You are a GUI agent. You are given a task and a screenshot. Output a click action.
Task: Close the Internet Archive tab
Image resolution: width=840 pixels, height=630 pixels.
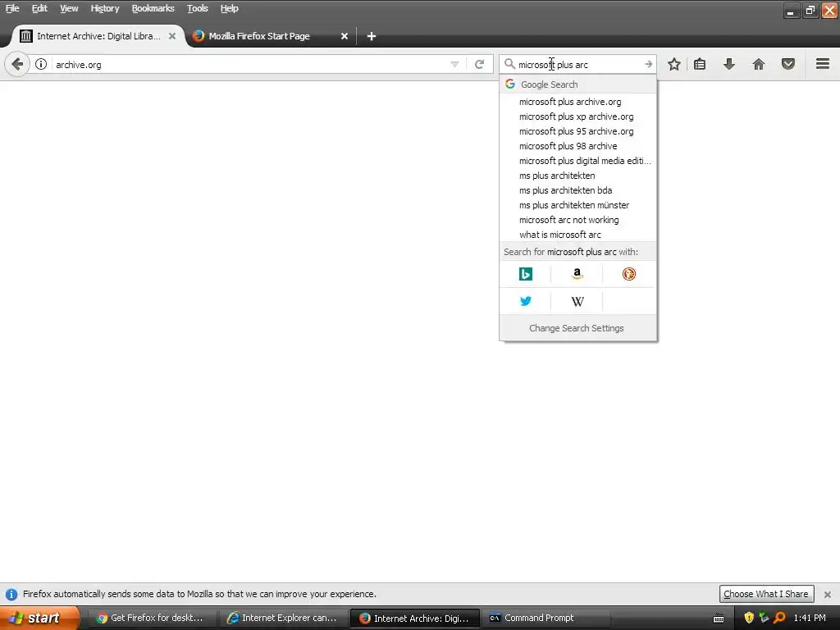point(172,36)
